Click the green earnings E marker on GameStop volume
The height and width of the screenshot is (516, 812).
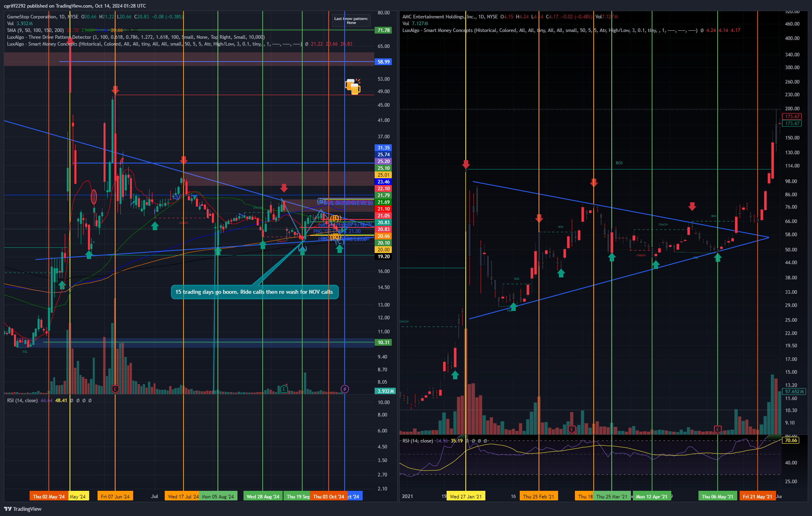click(x=284, y=389)
